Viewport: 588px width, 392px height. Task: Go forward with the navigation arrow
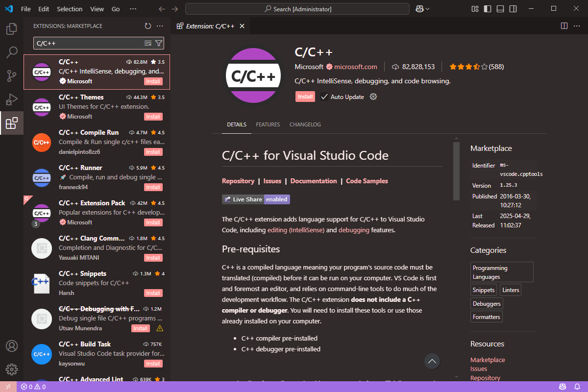point(175,9)
